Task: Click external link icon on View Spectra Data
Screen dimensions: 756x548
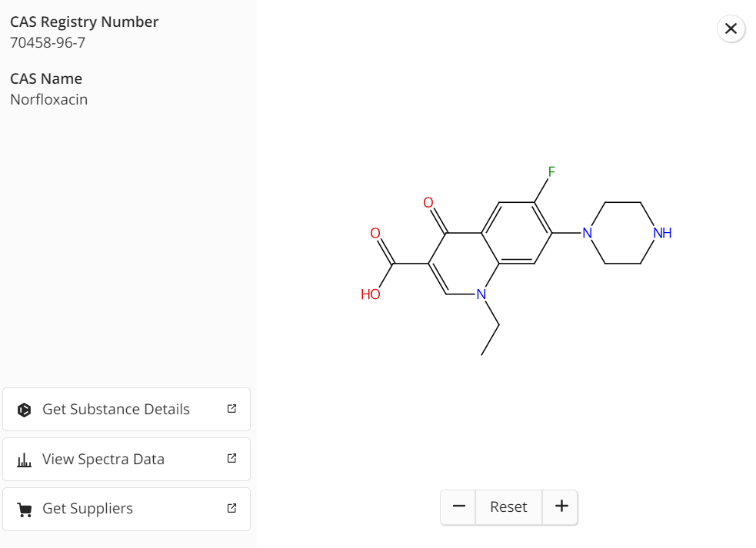Action: coord(232,458)
